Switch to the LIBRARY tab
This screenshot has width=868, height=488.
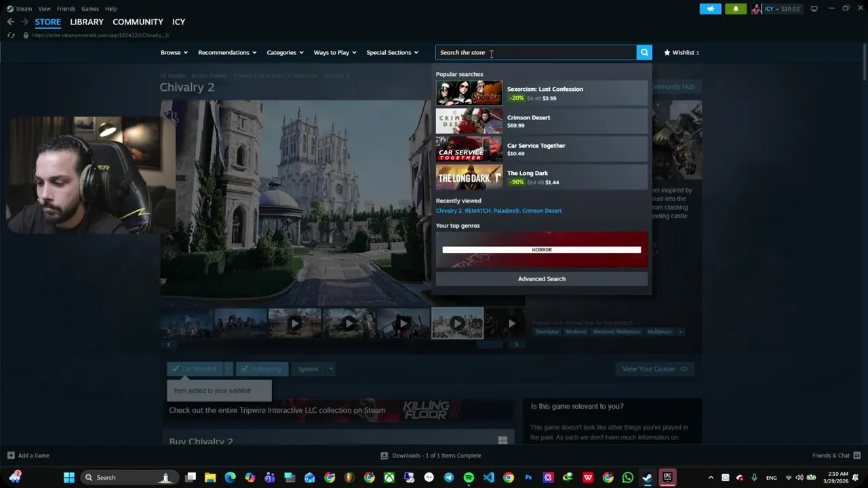(x=87, y=22)
